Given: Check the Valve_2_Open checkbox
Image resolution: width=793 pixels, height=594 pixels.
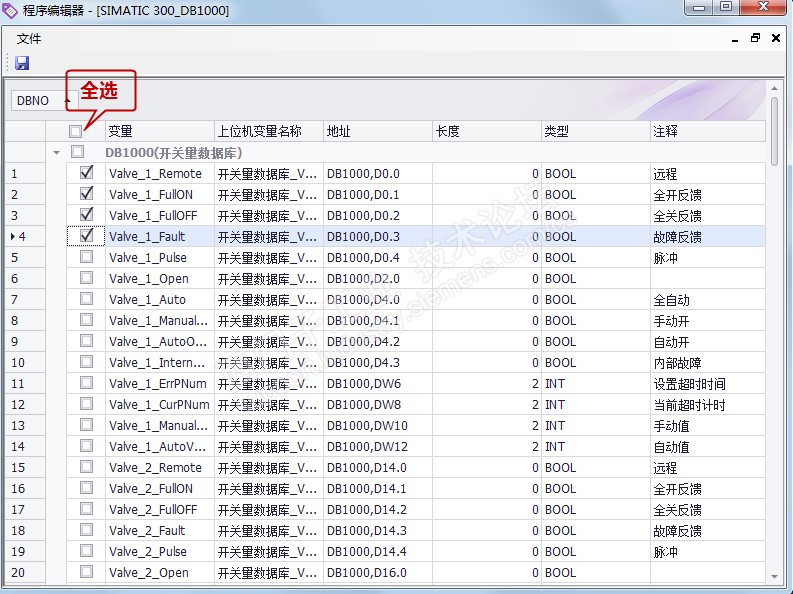Looking at the screenshot, I should point(86,572).
